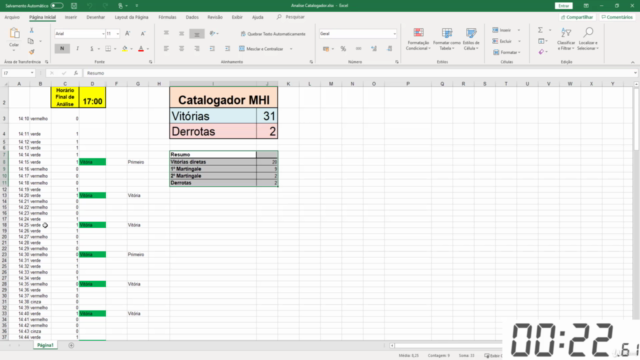Switch to the Layout da Página tab
Screen dimensions: 640x360
(131, 17)
